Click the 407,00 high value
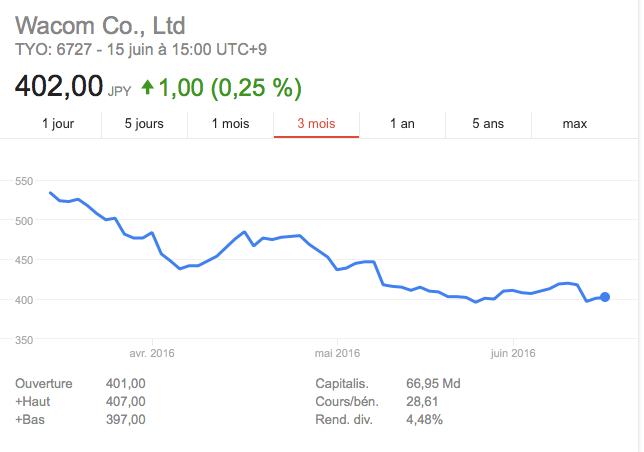 (x=126, y=402)
